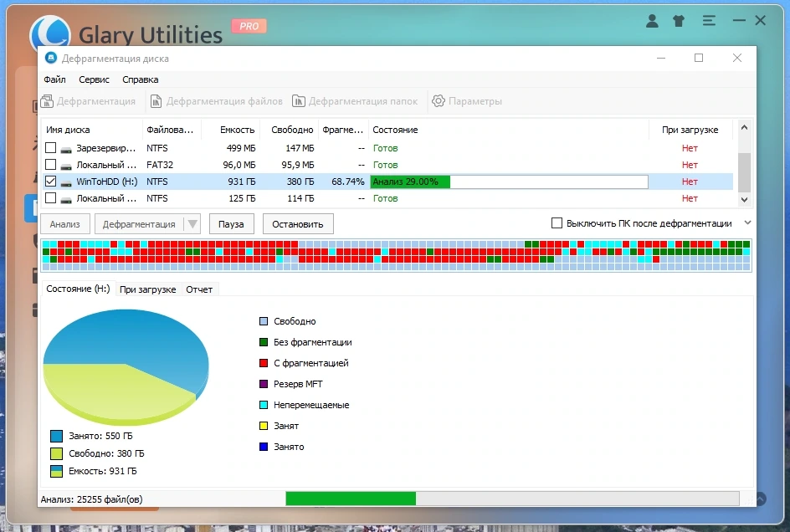Expand the chevron beside the shutdown option
The image size is (790, 532).
tap(747, 223)
